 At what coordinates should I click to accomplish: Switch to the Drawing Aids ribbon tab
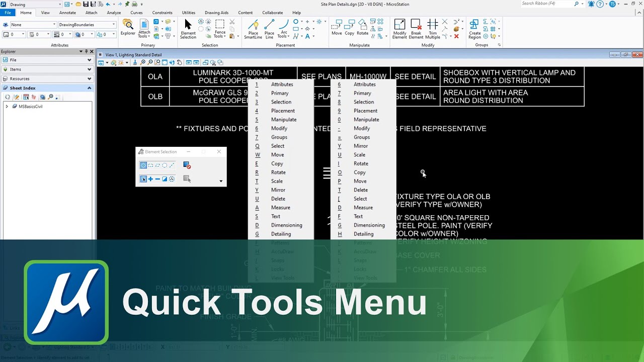point(216,13)
